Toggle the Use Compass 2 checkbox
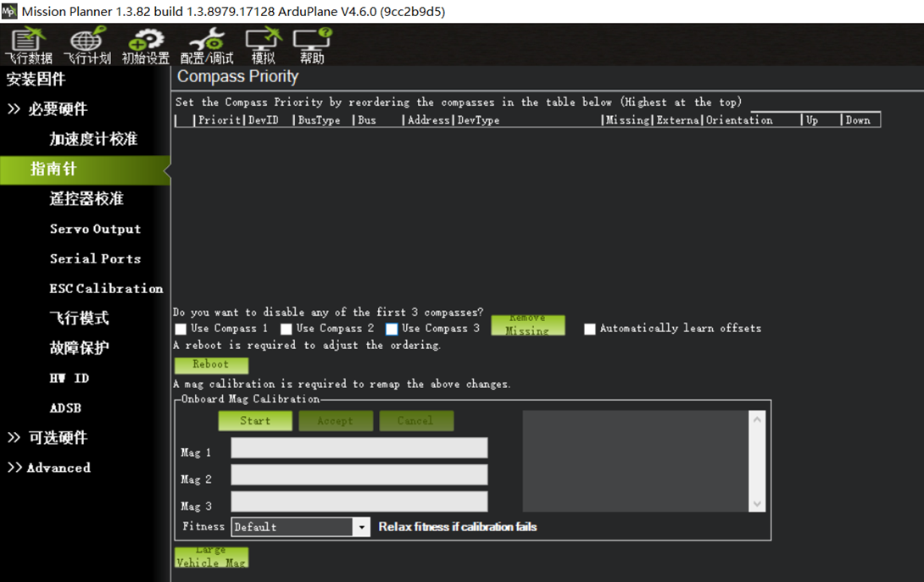The height and width of the screenshot is (582, 924). [287, 329]
